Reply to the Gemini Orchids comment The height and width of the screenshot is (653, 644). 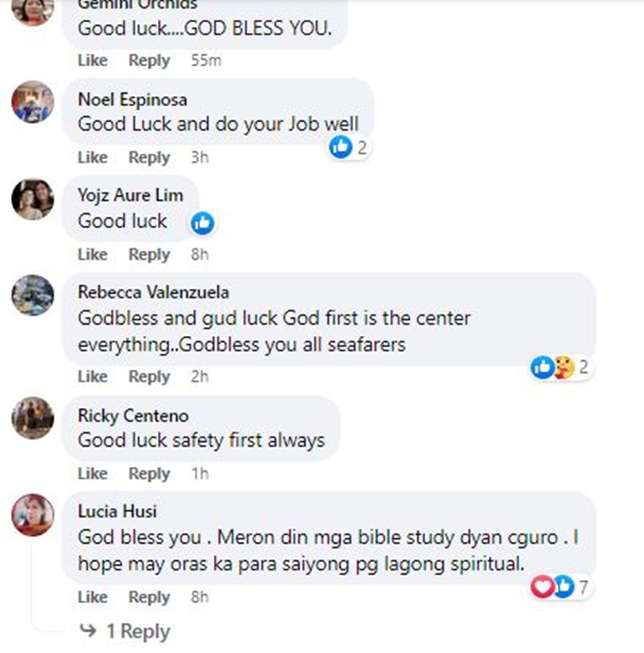(149, 60)
